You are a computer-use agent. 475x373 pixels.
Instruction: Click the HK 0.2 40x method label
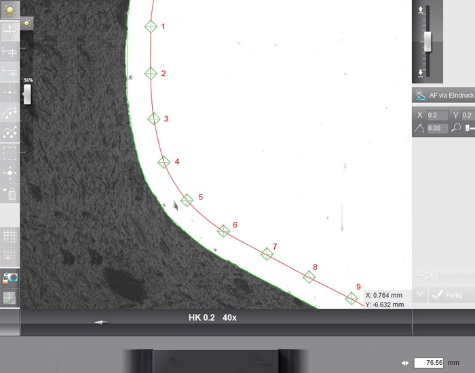(x=212, y=318)
